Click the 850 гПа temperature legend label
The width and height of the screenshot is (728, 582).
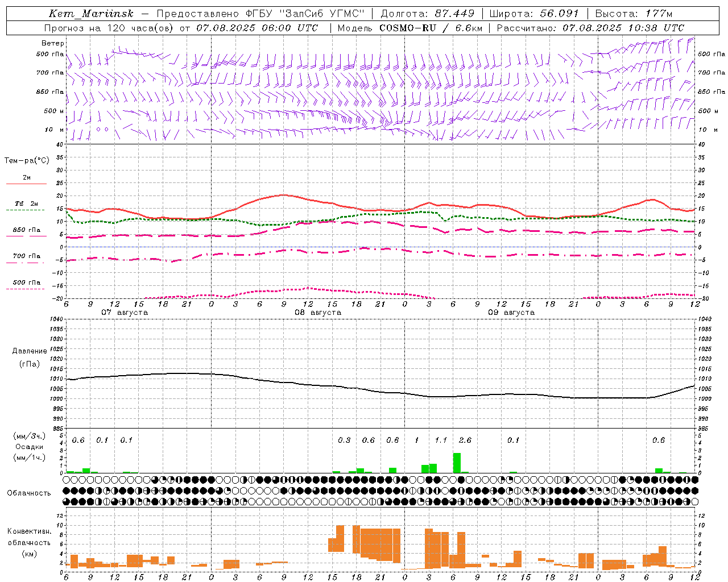tap(27, 230)
